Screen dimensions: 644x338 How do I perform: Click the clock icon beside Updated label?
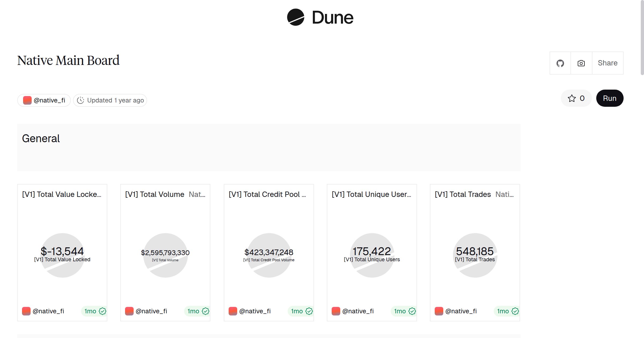pos(80,100)
